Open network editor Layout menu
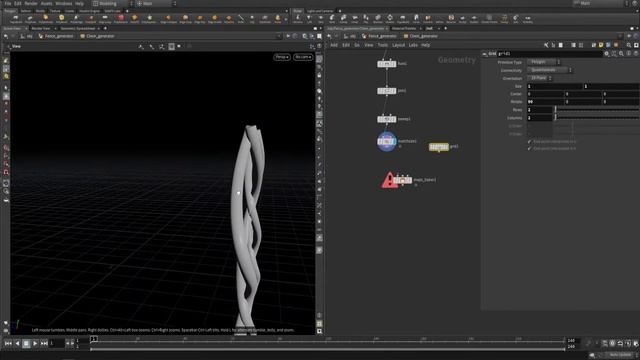 pyautogui.click(x=398, y=45)
